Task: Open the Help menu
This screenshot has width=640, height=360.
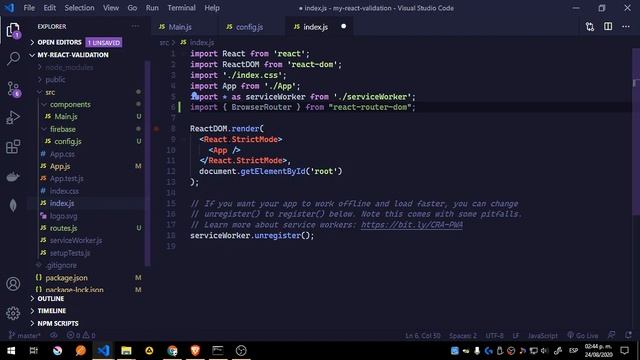Action: coord(212,8)
